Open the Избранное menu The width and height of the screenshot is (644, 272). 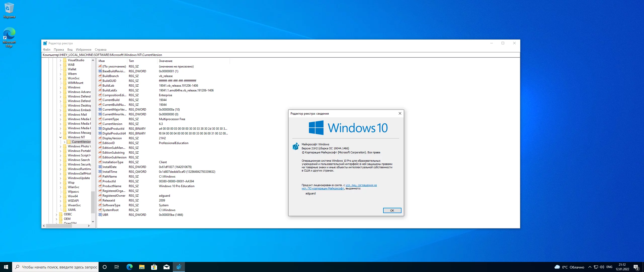click(84, 50)
